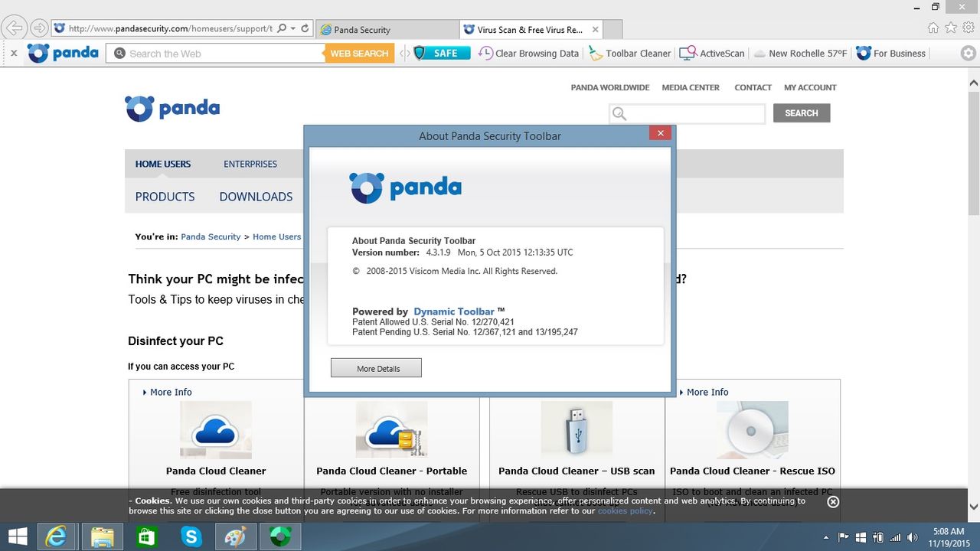Click Internet Explorer on the taskbar

[56, 536]
